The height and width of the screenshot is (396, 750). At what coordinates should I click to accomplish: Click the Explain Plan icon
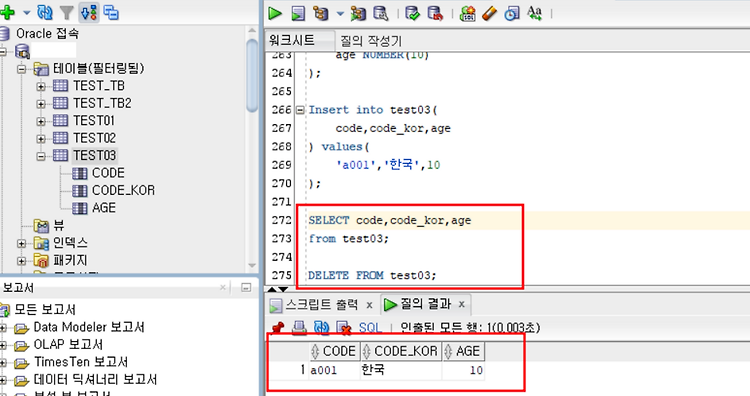click(320, 13)
